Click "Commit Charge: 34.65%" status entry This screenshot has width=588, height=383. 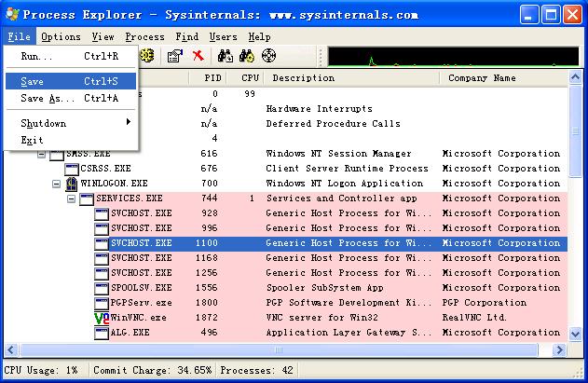(152, 371)
